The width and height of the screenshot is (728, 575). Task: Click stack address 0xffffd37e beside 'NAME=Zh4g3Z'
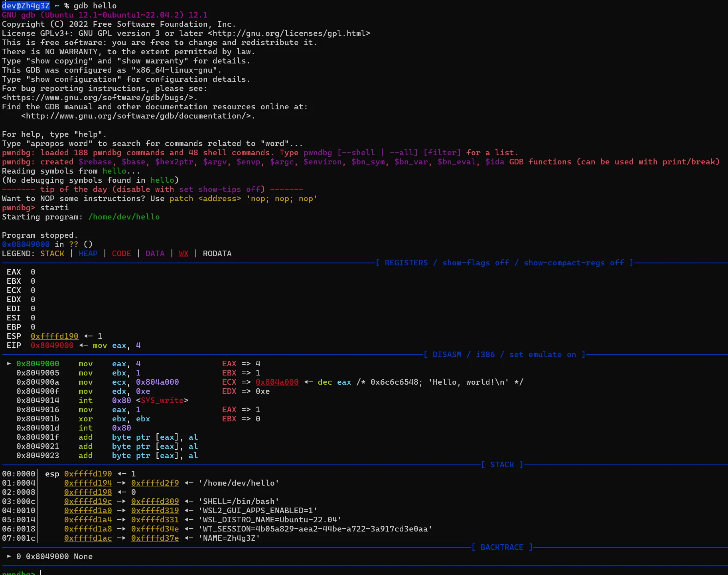[155, 538]
